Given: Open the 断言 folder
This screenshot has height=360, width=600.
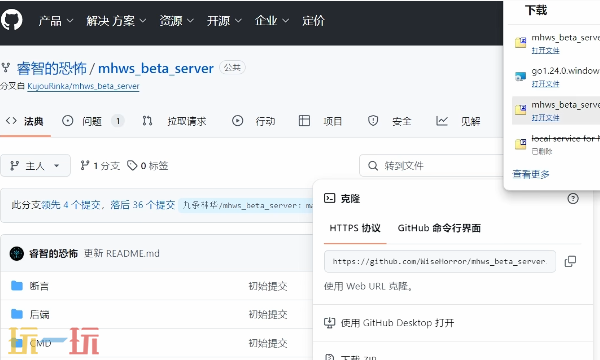Looking at the screenshot, I should pos(39,286).
